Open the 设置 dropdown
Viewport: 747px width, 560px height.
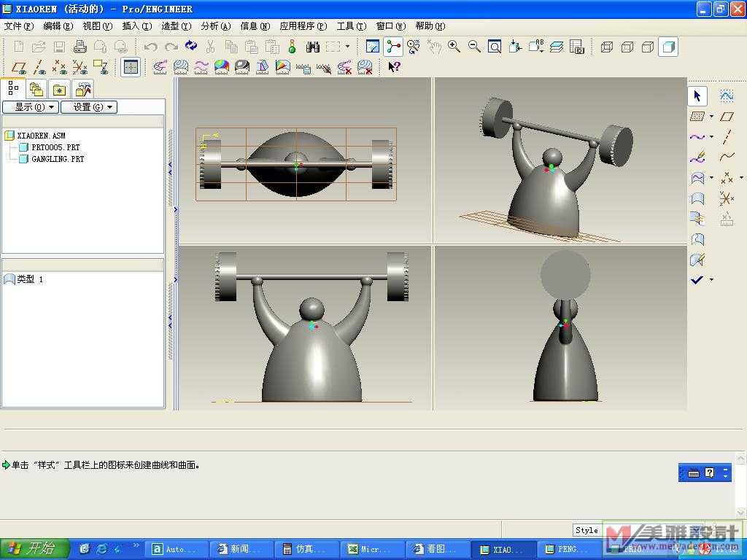tap(89, 107)
